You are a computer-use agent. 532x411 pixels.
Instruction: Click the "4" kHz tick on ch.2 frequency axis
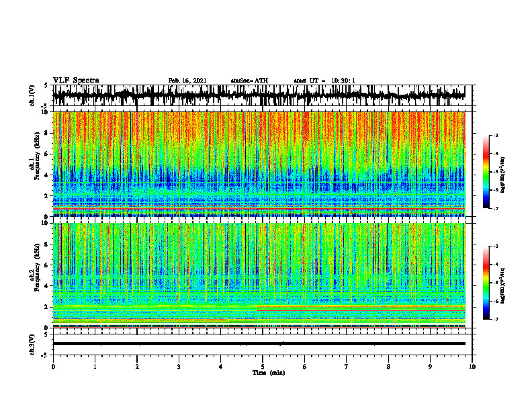click(x=47, y=286)
